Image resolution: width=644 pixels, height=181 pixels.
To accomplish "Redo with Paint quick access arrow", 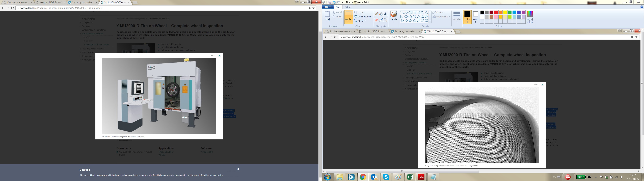I will pyautogui.click(x=339, y=2).
